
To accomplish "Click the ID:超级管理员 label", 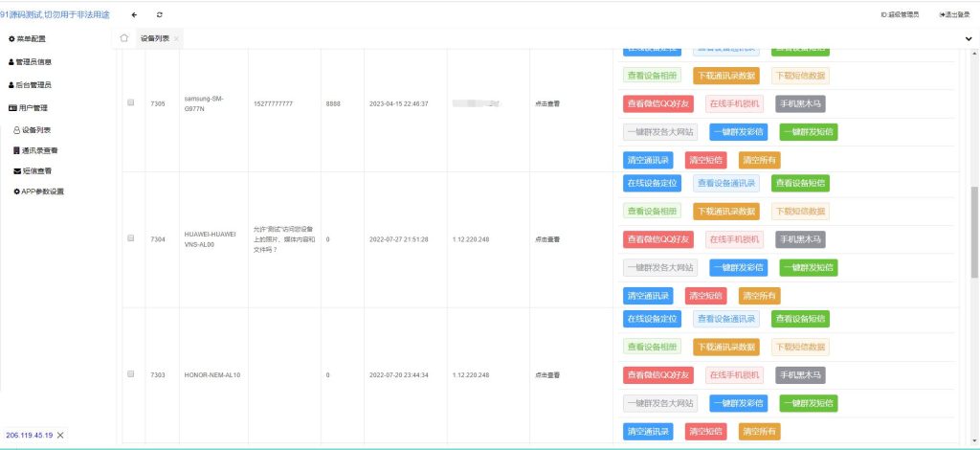I will click(x=900, y=14).
